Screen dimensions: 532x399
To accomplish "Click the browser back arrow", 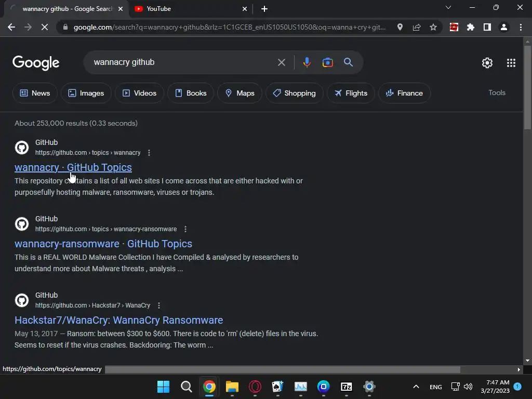I will [x=11, y=27].
